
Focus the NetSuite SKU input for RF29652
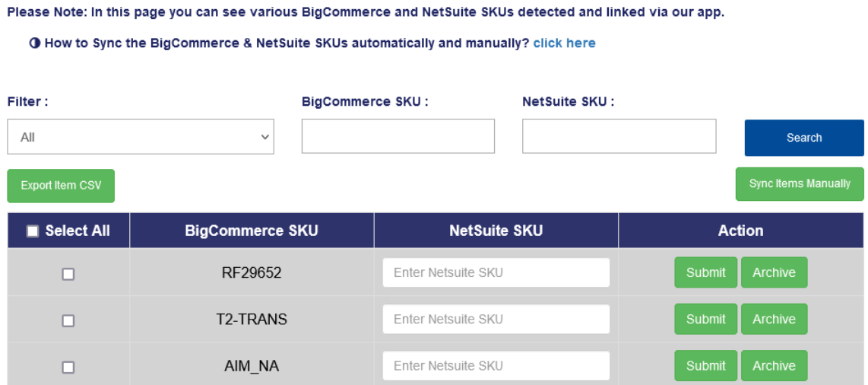[496, 272]
